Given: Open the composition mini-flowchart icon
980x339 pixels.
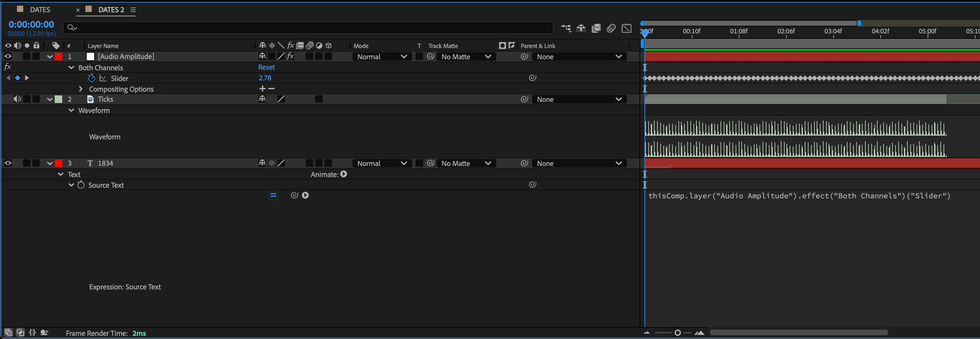Looking at the screenshot, I should coord(566,29).
